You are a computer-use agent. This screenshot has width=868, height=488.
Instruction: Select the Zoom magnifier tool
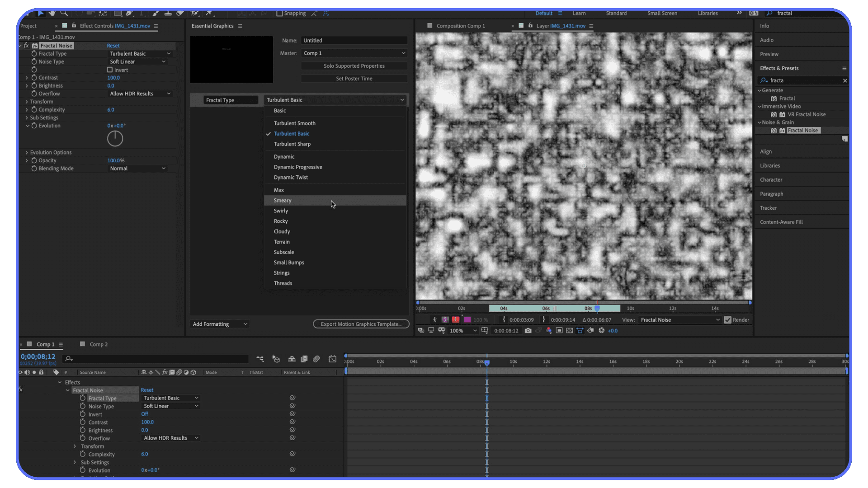point(64,13)
